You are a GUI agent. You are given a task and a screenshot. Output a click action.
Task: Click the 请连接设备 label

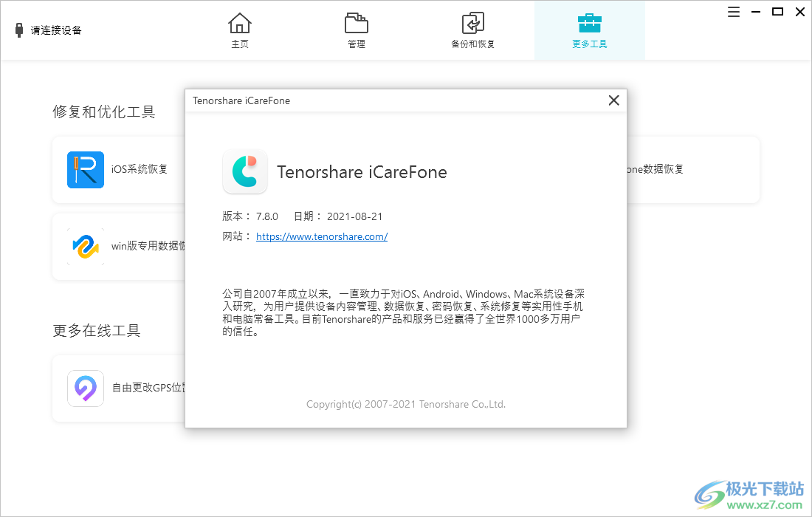pyautogui.click(x=56, y=30)
